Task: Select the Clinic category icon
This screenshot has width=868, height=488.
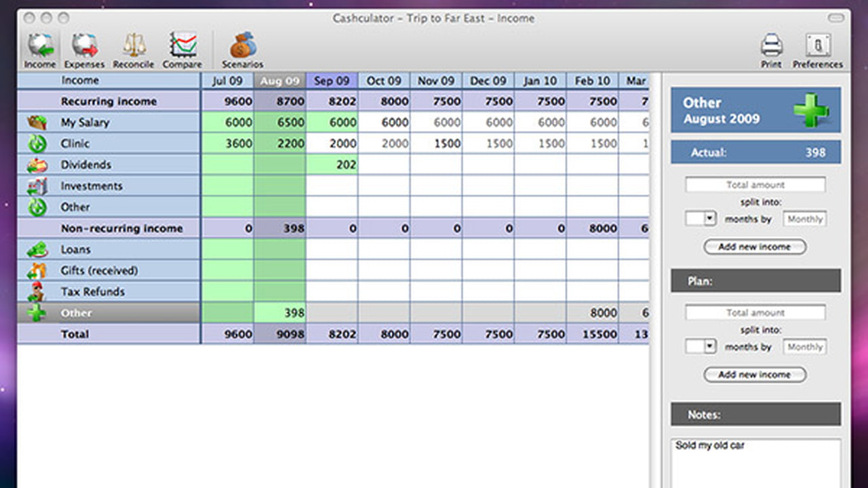Action: [37, 144]
